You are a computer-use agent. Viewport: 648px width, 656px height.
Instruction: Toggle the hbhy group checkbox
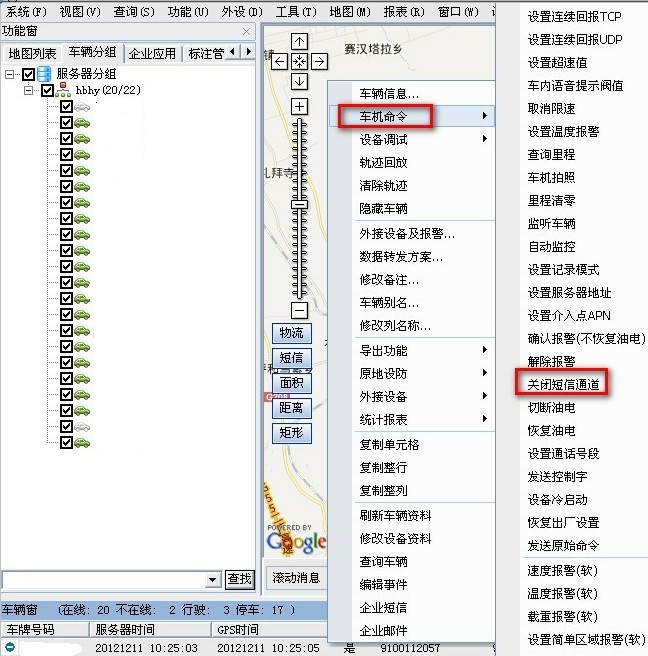tap(47, 90)
